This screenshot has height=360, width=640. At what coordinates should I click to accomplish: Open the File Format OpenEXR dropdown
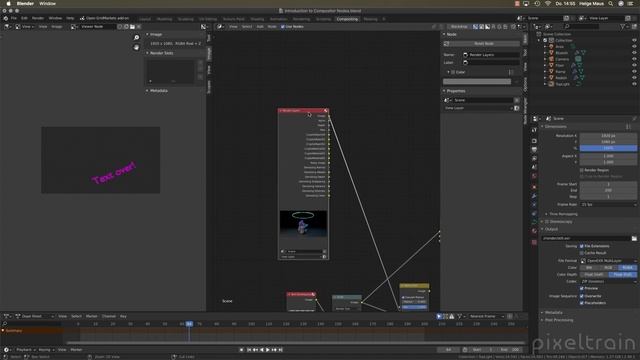point(608,261)
